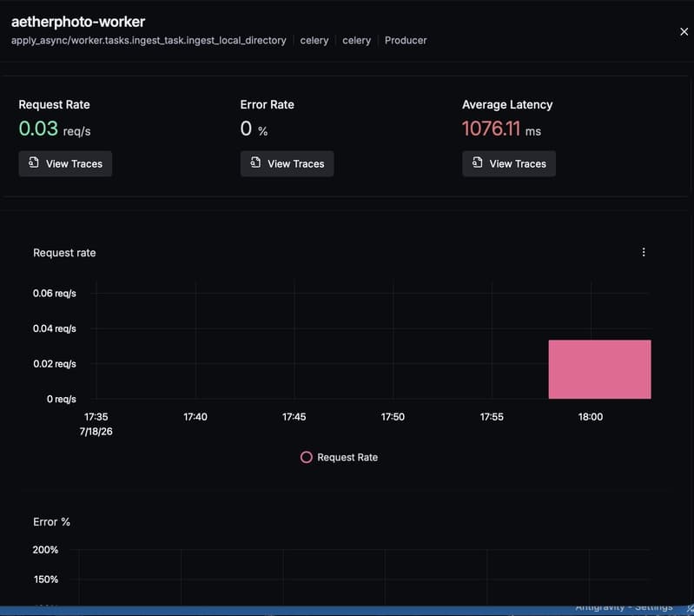This screenshot has width=694, height=616.
Task: Click the 17:35 time axis label
Action: coord(96,417)
